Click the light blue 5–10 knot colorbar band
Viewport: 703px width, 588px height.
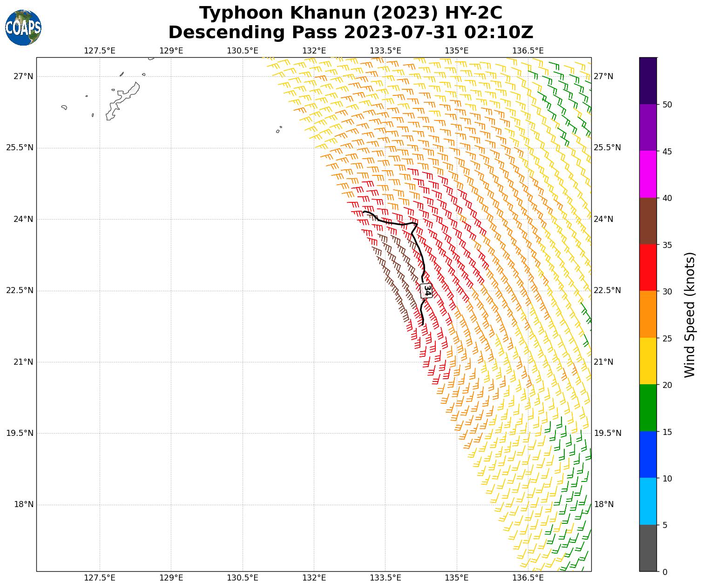tap(648, 501)
